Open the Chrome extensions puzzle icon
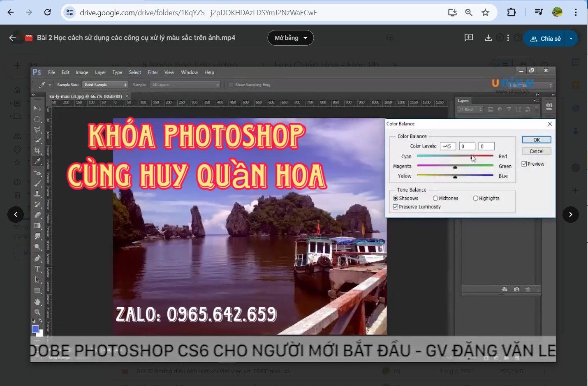The height and width of the screenshot is (386, 588). click(x=511, y=12)
